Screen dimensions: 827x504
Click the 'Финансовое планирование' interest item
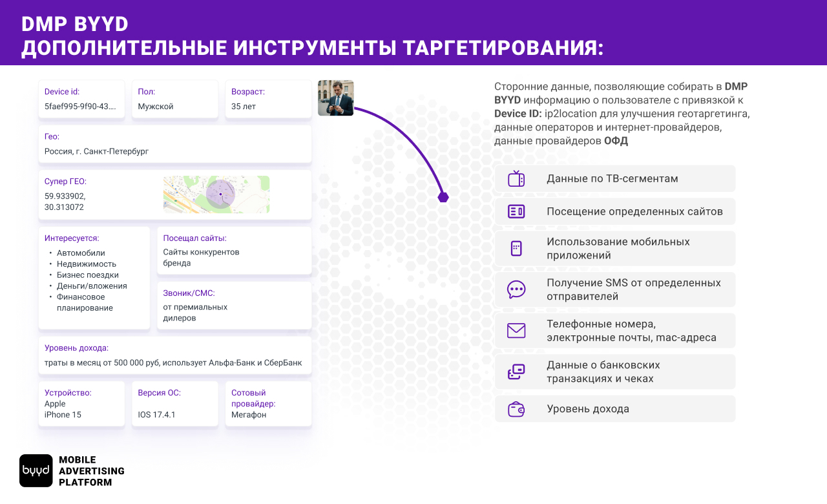(87, 302)
